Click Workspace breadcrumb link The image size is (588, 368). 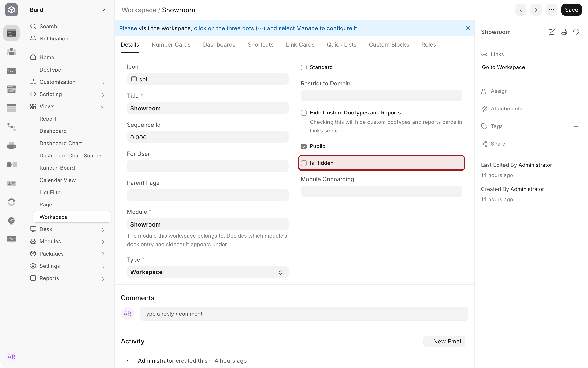(139, 10)
